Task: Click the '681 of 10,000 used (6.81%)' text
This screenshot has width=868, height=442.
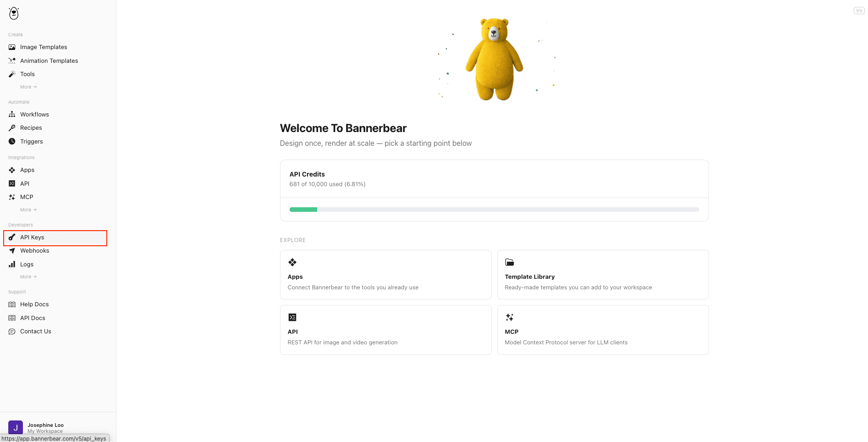Action: (x=327, y=184)
